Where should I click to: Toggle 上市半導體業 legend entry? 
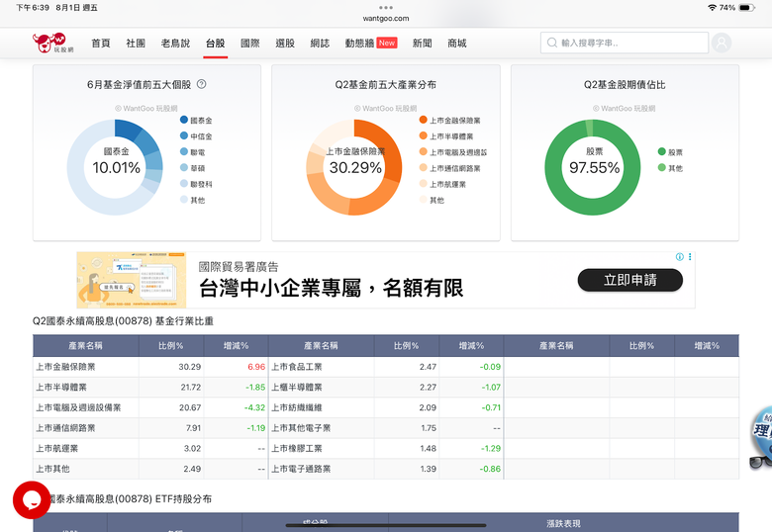[446, 135]
